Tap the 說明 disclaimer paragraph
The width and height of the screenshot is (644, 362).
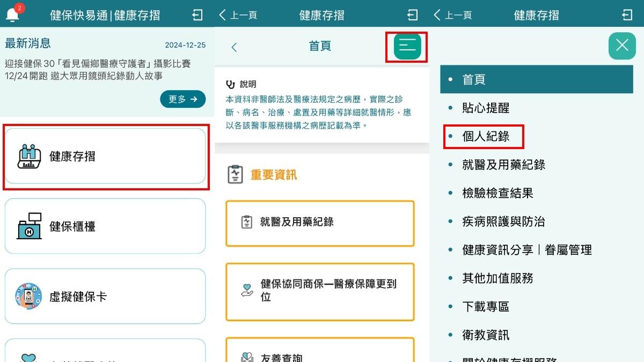[319, 113]
